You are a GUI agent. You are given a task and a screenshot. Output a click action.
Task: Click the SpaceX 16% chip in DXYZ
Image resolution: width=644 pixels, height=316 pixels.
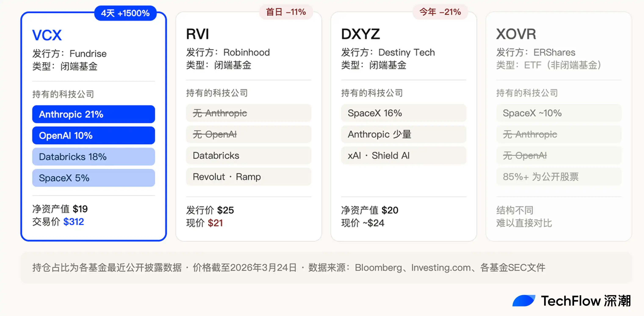(x=403, y=113)
